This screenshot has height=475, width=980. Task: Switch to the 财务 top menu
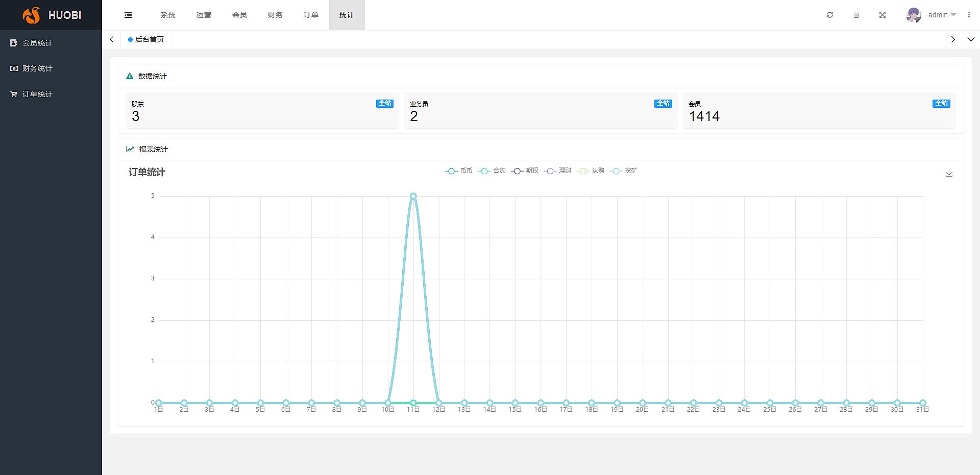(x=275, y=15)
